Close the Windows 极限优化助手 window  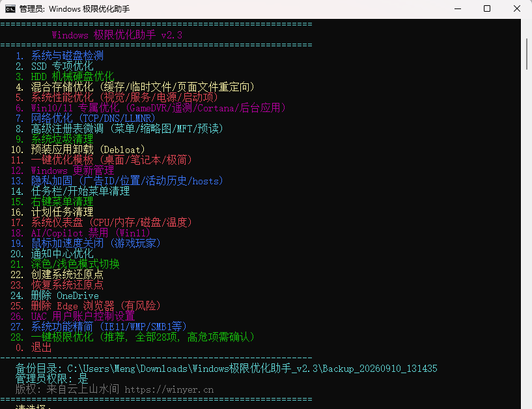(x=517, y=9)
